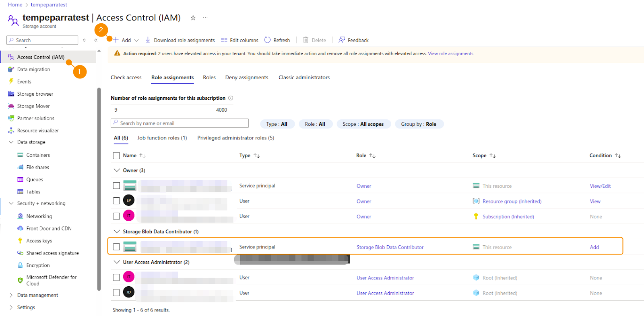This screenshot has width=644, height=316.
Task: Open Storage browser from the sidebar
Action: (35, 94)
